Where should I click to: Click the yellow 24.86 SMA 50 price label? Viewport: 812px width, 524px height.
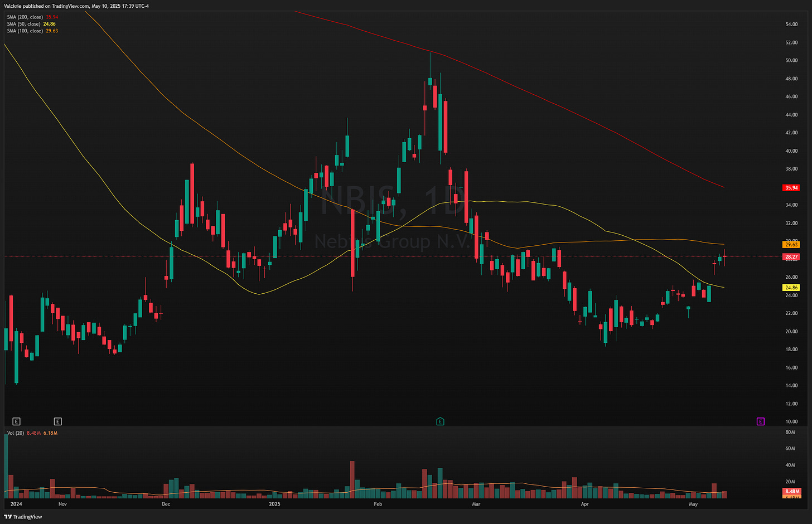pyautogui.click(x=791, y=288)
